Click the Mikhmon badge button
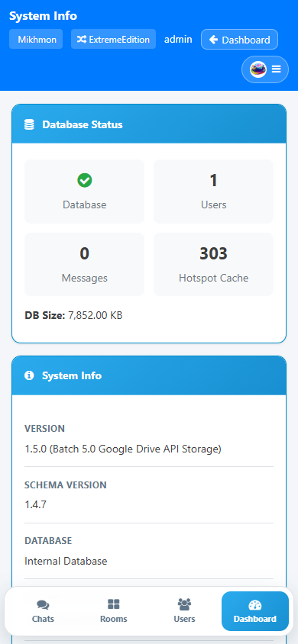 pos(36,39)
